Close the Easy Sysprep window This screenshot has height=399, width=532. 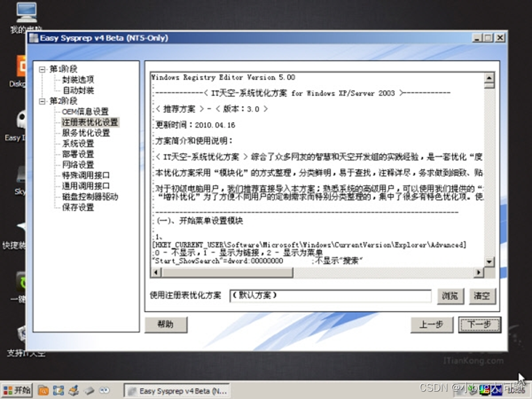pyautogui.click(x=500, y=38)
